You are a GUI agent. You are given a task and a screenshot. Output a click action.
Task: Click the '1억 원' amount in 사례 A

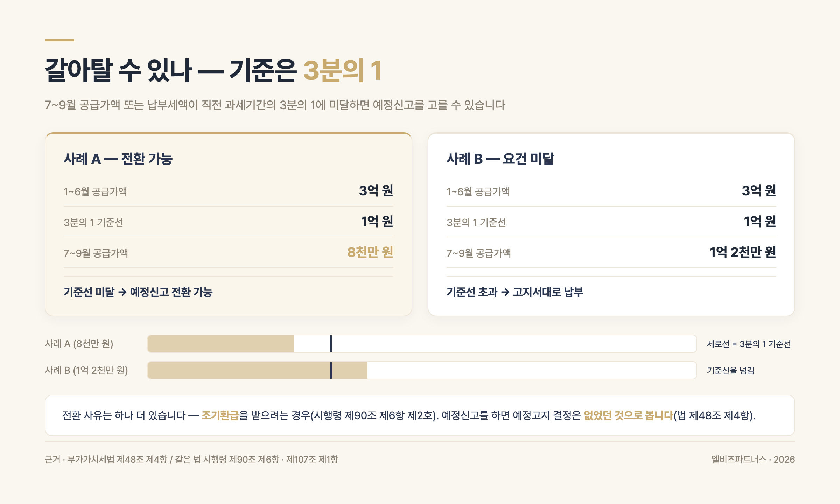377,221
